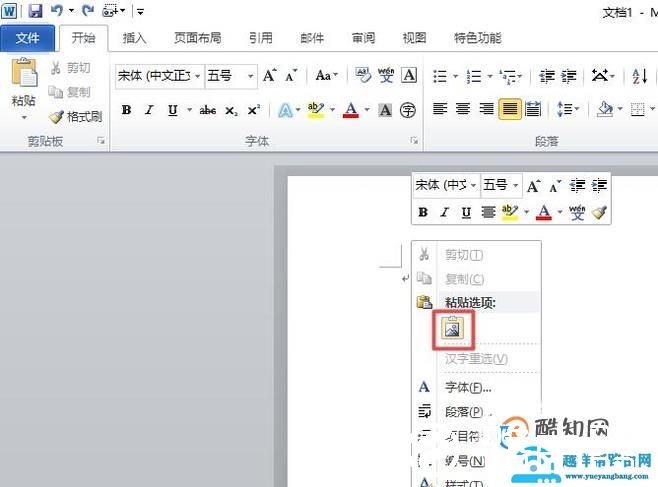Open the 剪贴板 dialog launcher
This screenshot has height=487, width=658.
pos(101,141)
